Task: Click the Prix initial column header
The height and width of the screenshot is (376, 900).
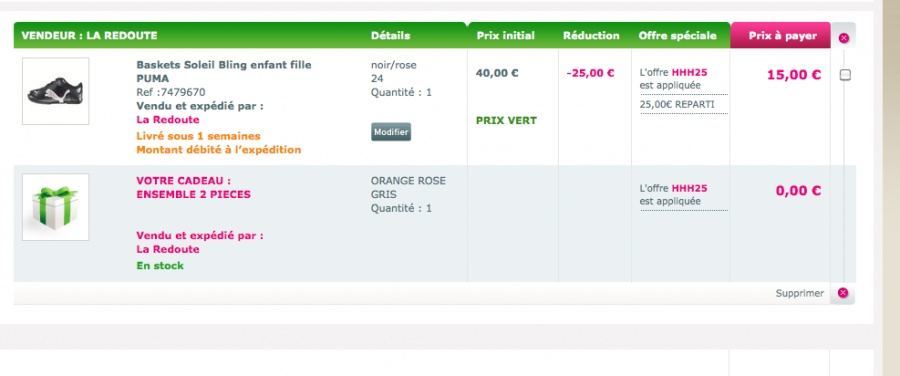Action: pos(505,36)
